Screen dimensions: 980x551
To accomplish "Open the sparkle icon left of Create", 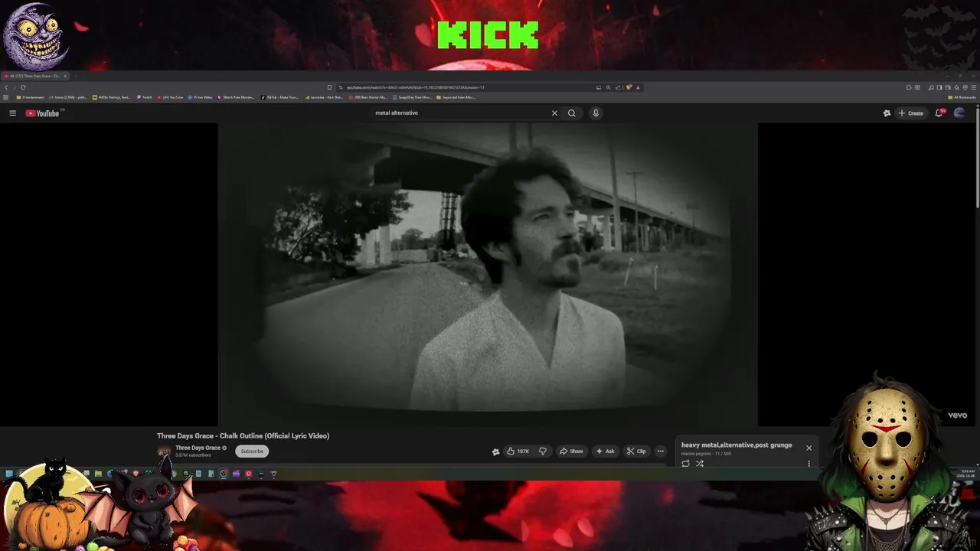I will coord(887,113).
